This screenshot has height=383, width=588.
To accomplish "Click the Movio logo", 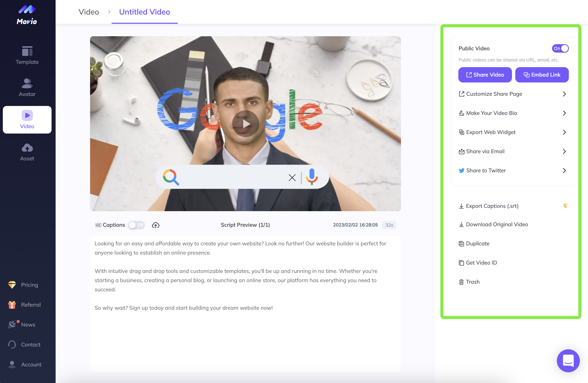I will click(27, 15).
